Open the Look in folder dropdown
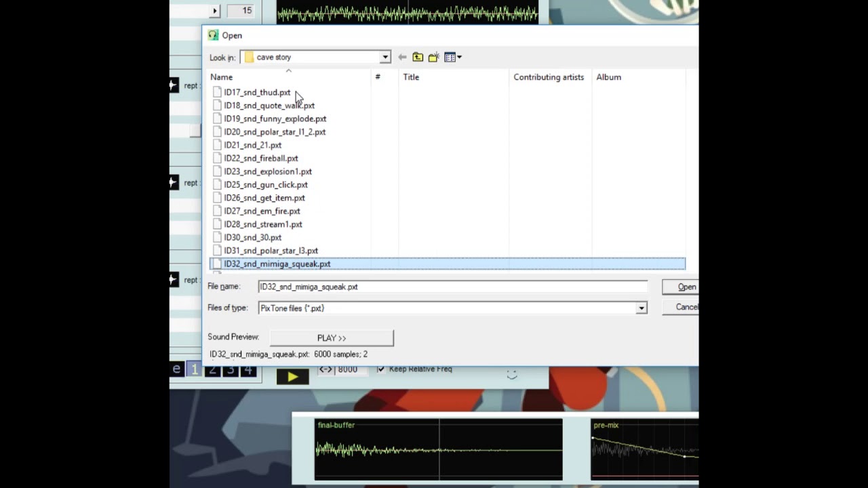 (x=384, y=58)
